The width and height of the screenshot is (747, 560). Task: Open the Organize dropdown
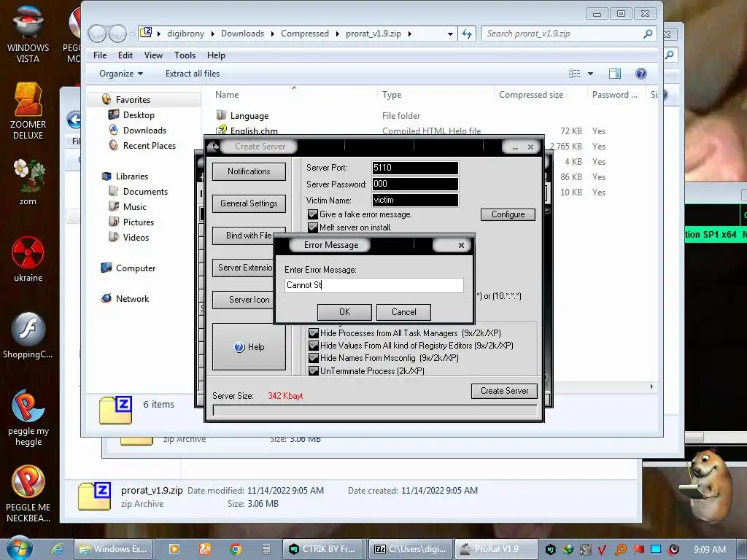point(121,74)
